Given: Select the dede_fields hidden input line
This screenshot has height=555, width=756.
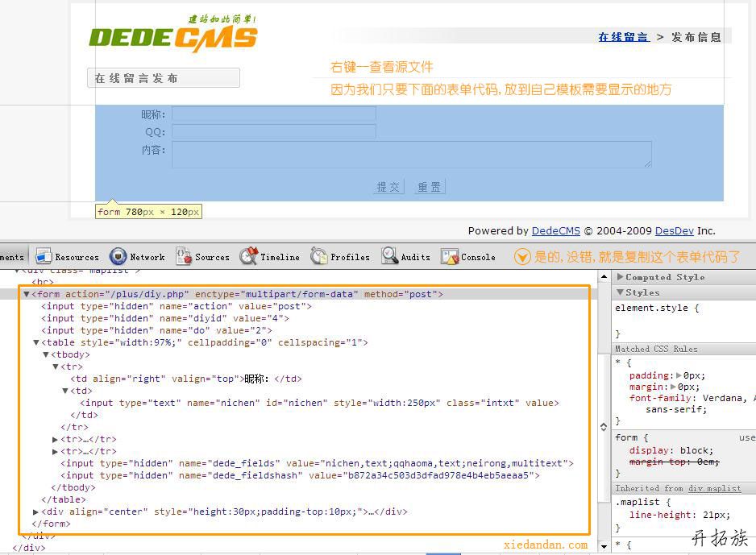Looking at the screenshot, I should pos(317,463).
